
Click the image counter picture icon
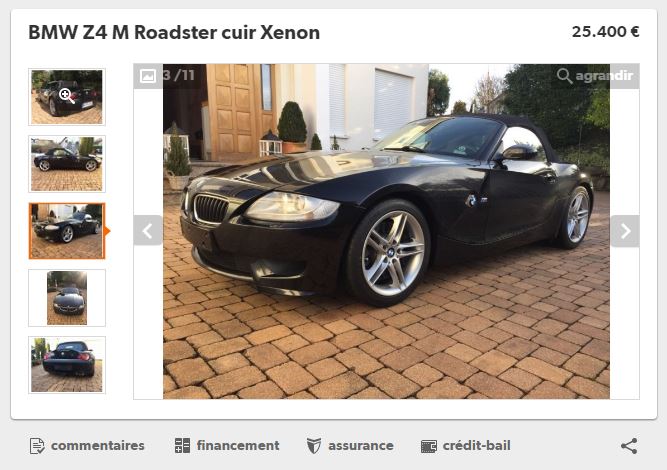148,76
